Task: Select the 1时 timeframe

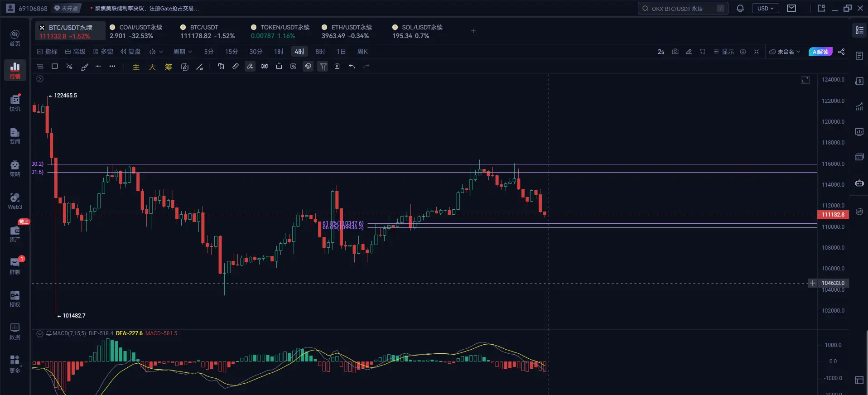Action: tap(279, 52)
